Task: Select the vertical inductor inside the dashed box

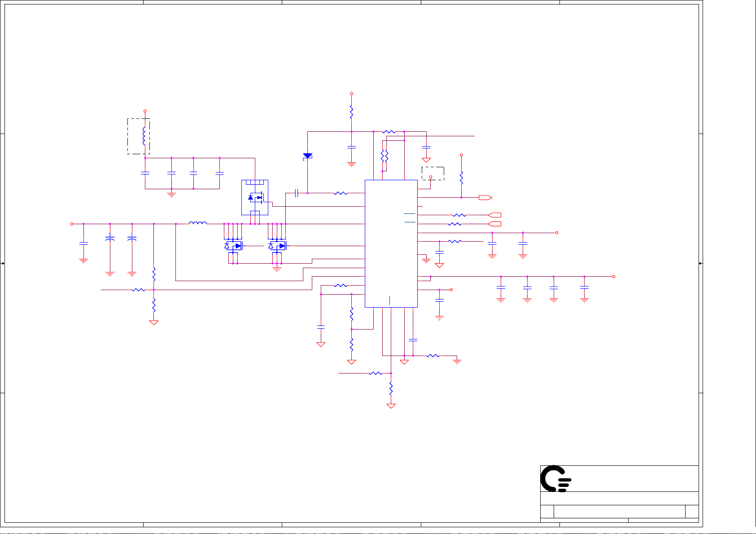Action: (144, 137)
